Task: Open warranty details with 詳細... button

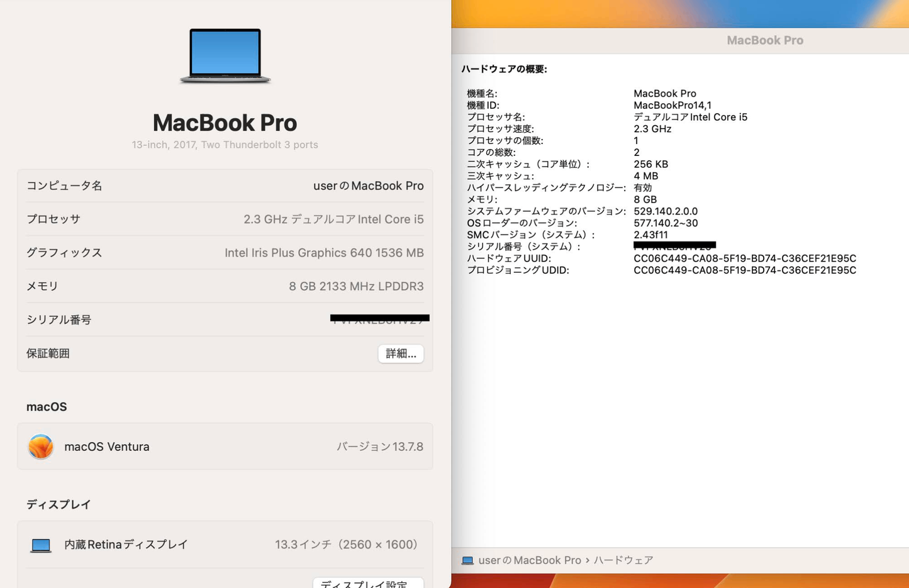Action: 401,353
